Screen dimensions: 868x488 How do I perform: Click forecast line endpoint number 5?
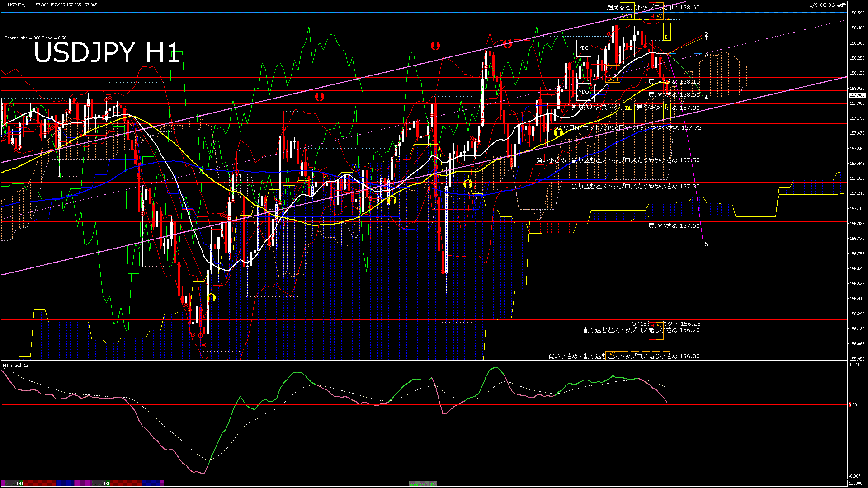point(706,244)
